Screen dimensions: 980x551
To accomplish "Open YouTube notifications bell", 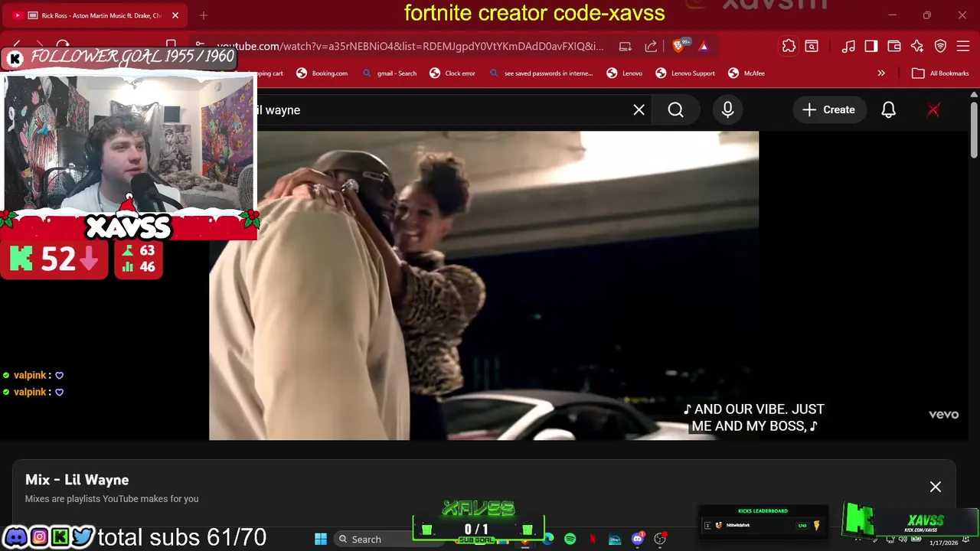I will 888,110.
